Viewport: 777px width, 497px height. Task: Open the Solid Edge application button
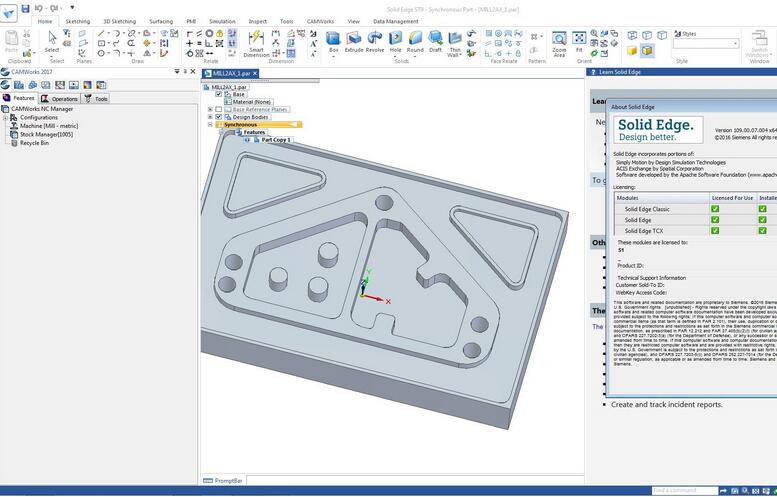(x=8, y=12)
